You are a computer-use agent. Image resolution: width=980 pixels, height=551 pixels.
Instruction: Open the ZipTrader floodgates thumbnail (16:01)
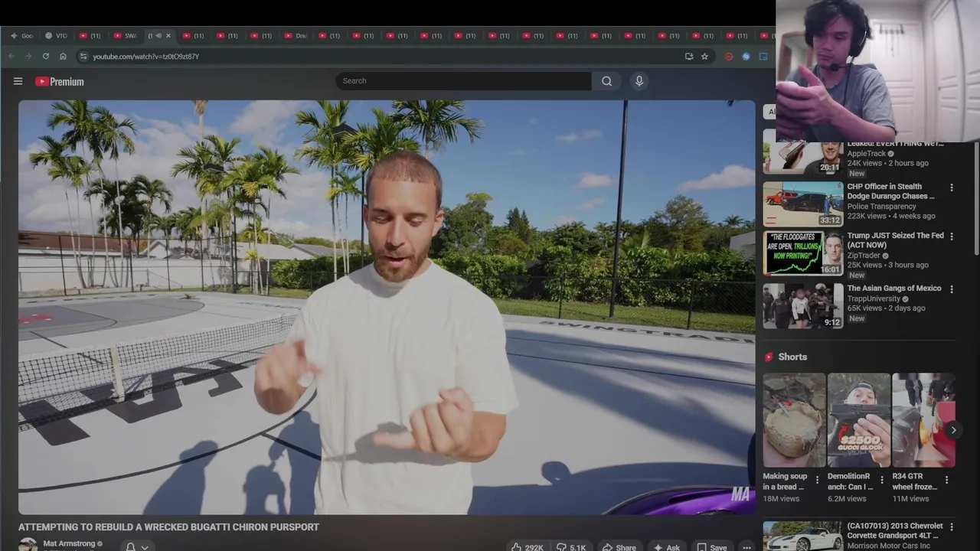click(x=803, y=253)
